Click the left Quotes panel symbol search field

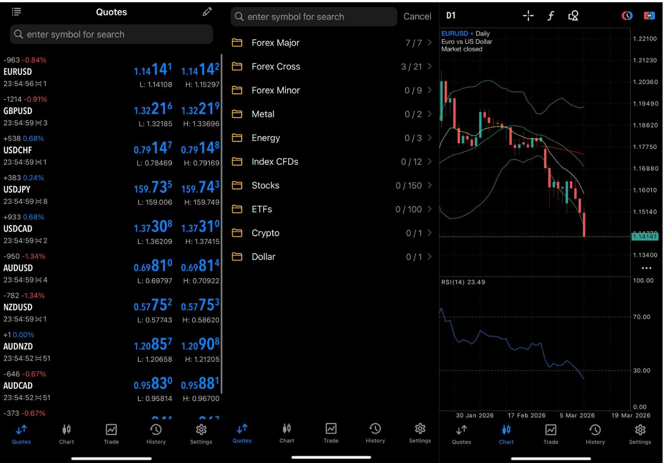click(111, 34)
